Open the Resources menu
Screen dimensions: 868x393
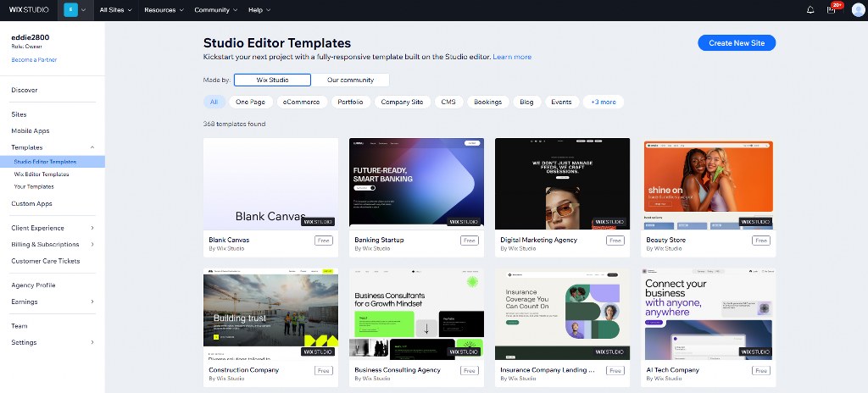click(164, 10)
